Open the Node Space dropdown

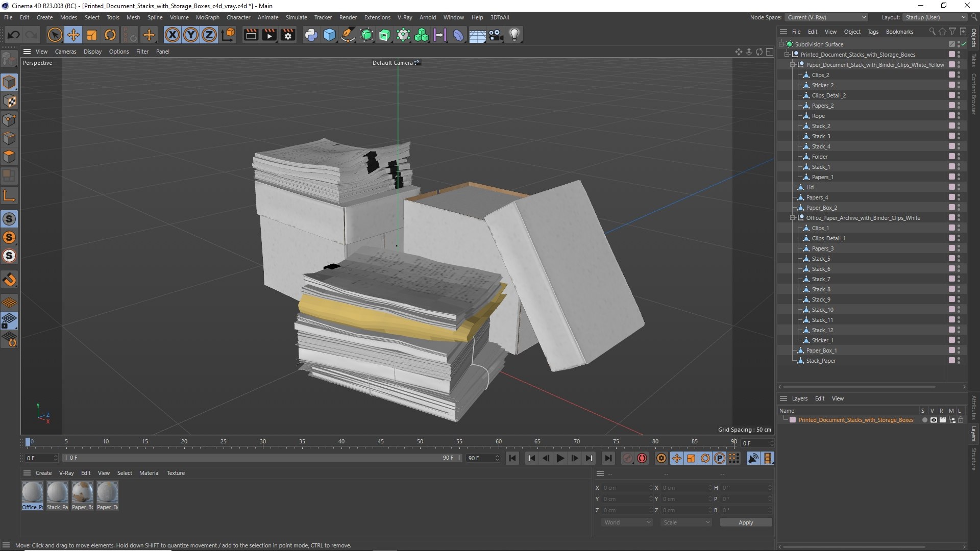click(826, 17)
